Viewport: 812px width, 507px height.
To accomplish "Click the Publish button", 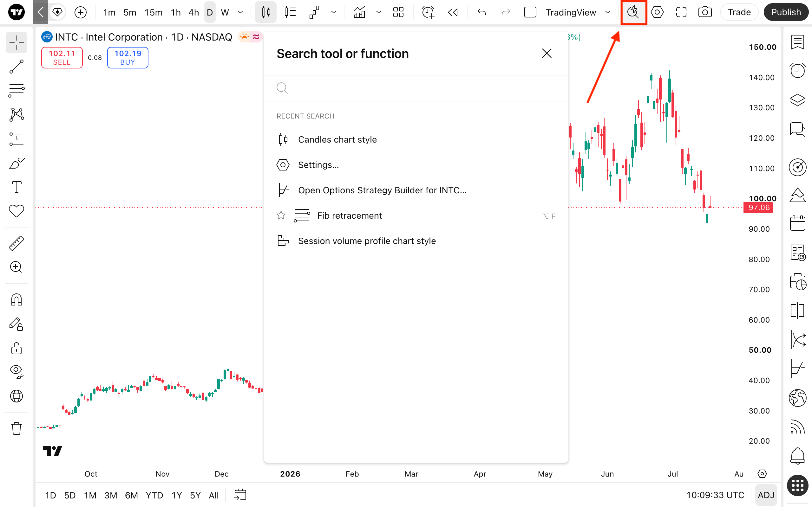I will (x=786, y=12).
